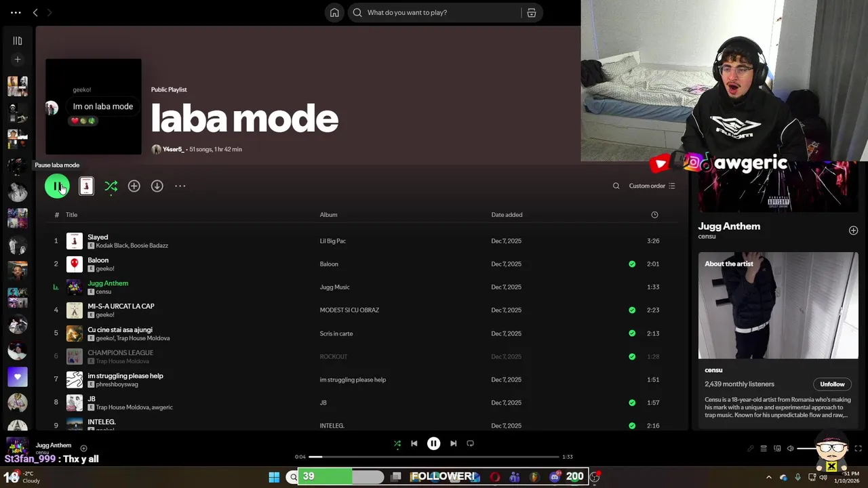Expand Your Library sidebar
868x488 pixels.
(x=18, y=41)
